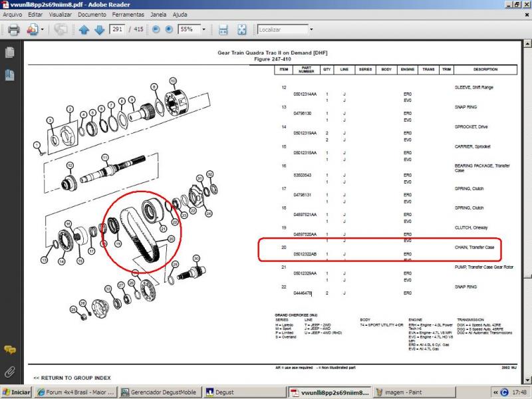This screenshot has height=399, width=532.
Task: Close the document with menu bar X
Action: 527,15
